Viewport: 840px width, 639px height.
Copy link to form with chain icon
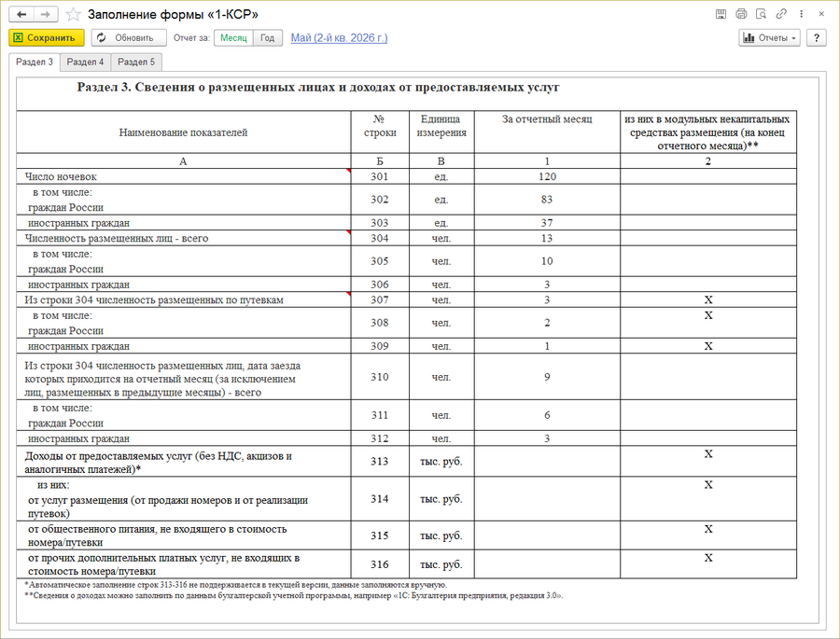(781, 14)
